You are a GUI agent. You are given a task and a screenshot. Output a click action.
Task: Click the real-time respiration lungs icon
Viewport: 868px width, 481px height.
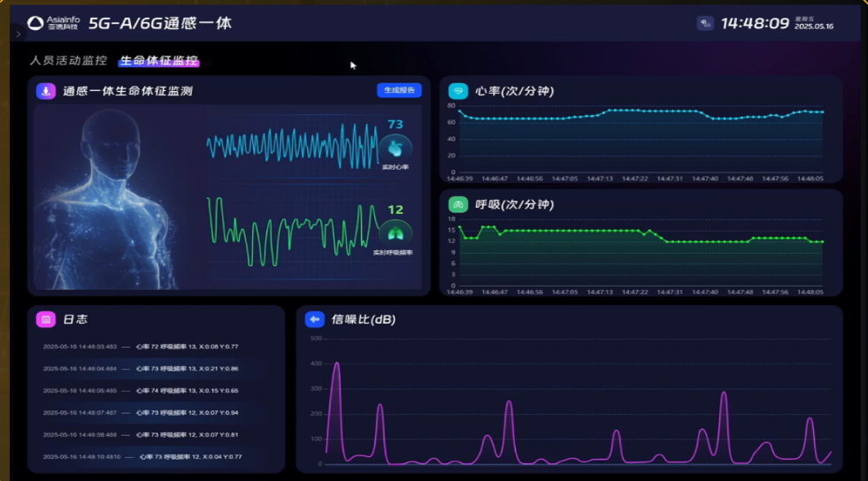(x=395, y=233)
